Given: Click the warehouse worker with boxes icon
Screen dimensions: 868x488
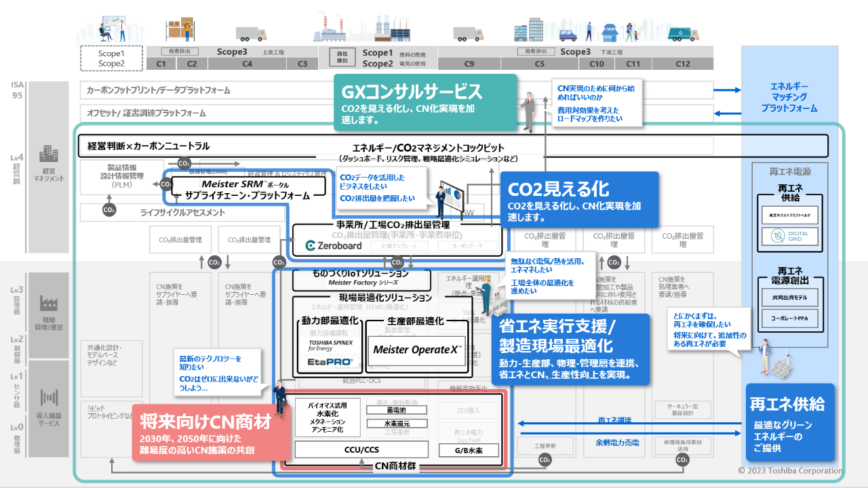Looking at the screenshot, I should pos(179,30).
